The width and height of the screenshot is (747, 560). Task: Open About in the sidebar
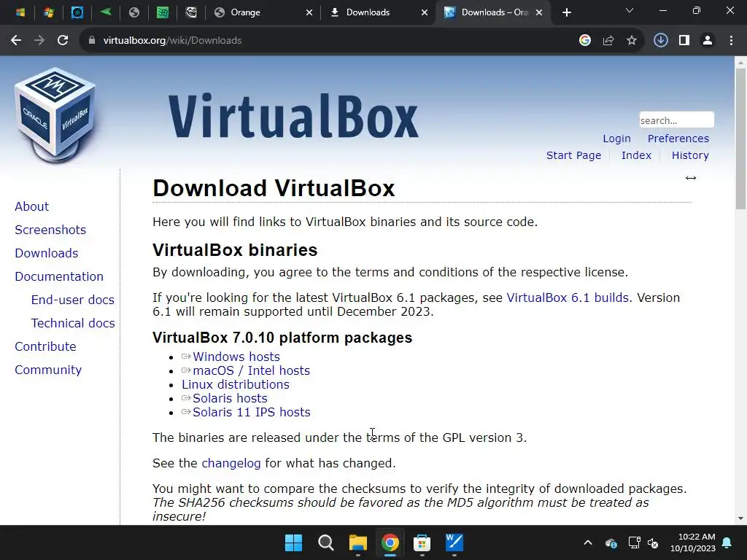point(32,206)
